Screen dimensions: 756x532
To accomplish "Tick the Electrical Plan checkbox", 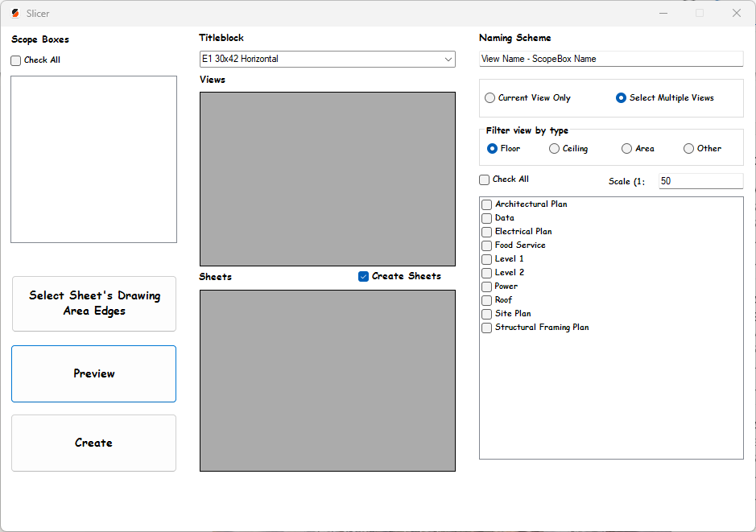I will 487,232.
